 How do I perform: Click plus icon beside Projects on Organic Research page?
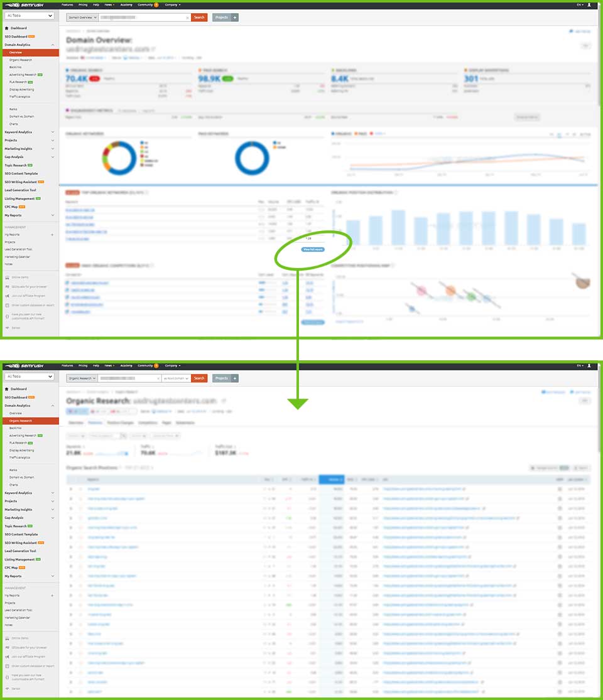(234, 378)
